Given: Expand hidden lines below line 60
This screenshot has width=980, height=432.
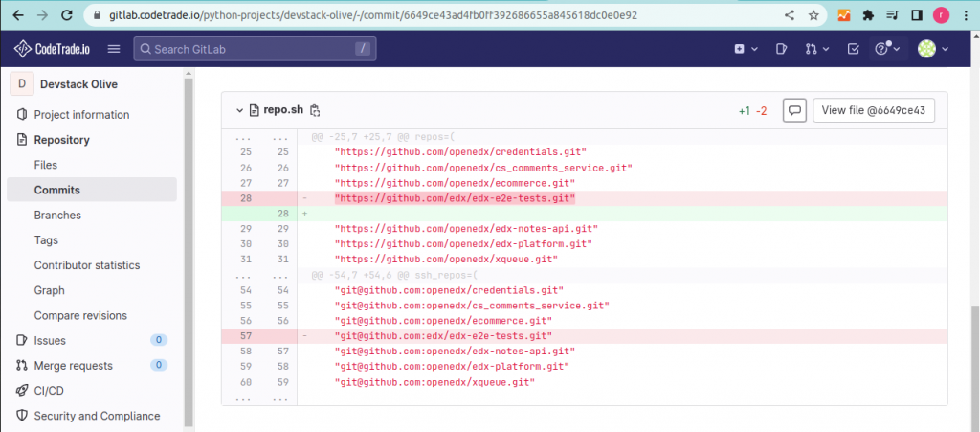Looking at the screenshot, I should pos(258,398).
